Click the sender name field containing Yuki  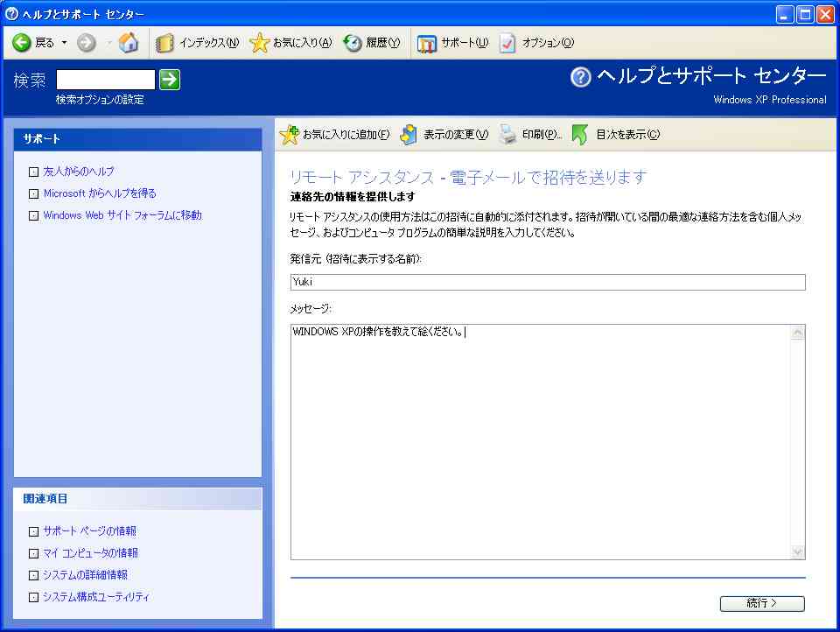point(548,283)
